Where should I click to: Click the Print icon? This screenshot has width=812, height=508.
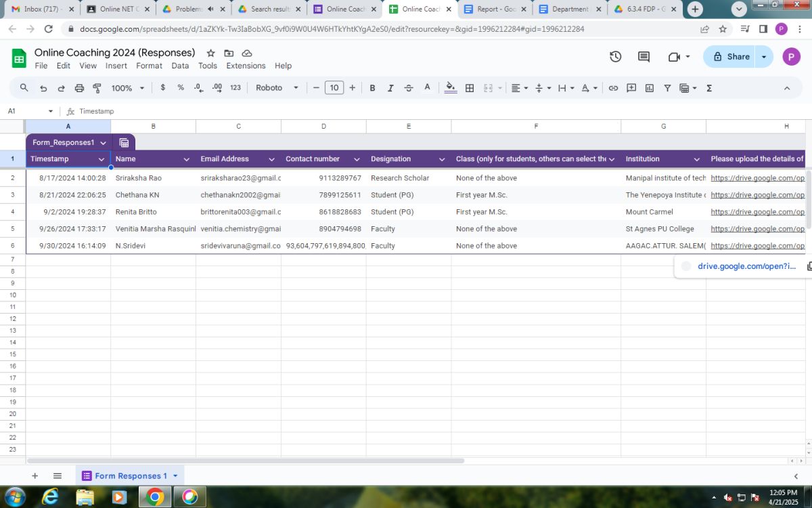pyautogui.click(x=79, y=88)
